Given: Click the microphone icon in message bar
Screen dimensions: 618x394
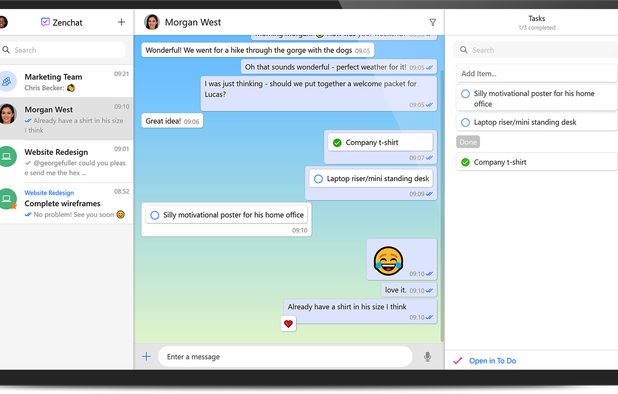Looking at the screenshot, I should pos(427,357).
